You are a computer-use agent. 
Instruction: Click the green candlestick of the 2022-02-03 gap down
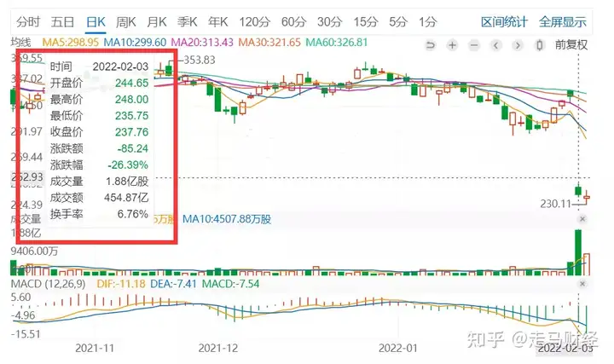pos(578,191)
